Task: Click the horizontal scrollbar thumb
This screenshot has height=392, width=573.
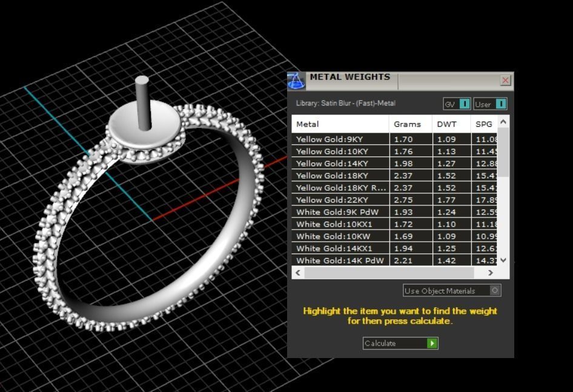Action: point(389,273)
